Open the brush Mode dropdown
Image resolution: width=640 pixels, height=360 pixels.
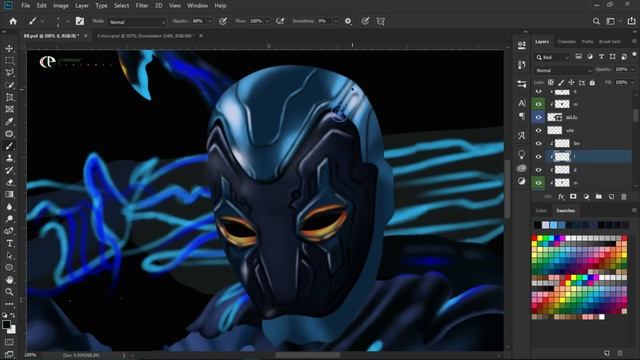click(137, 22)
